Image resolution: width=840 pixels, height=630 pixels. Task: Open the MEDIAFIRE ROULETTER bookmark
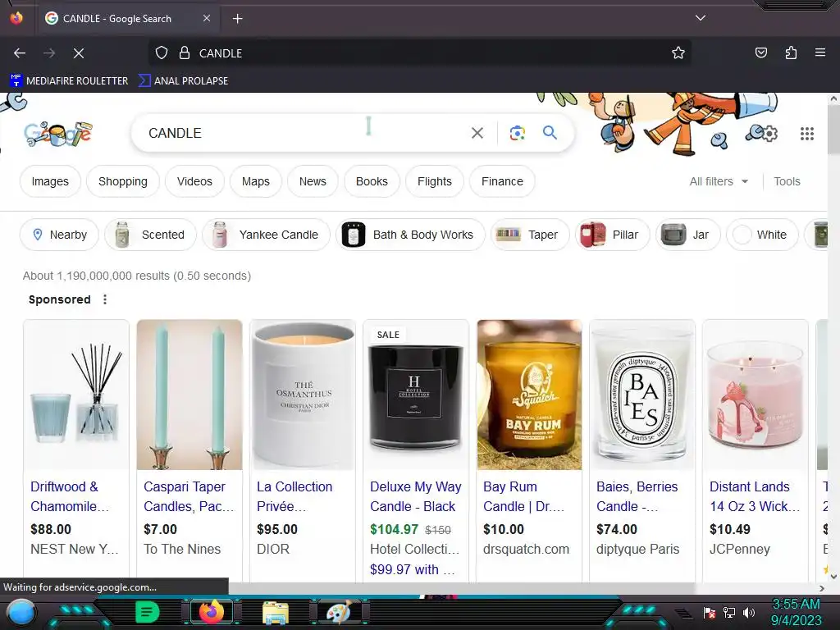coord(69,81)
